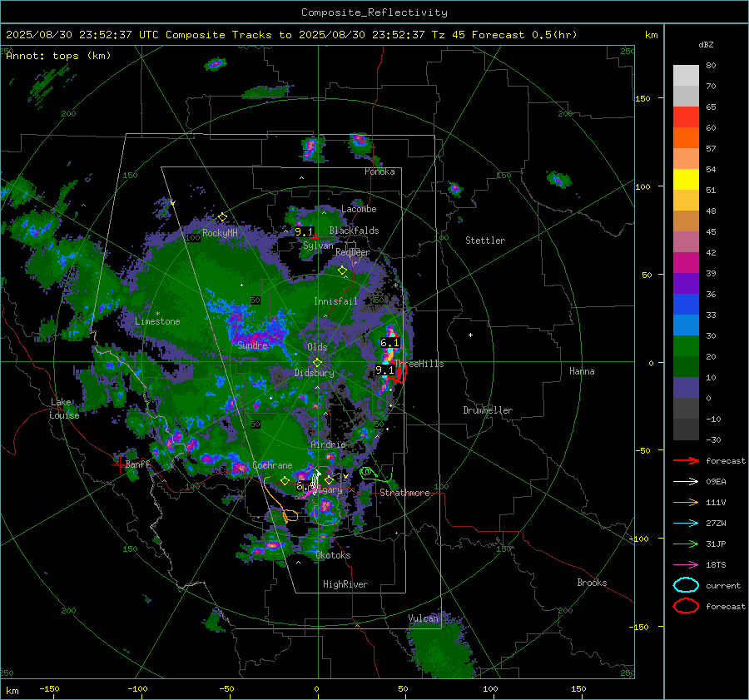The height and width of the screenshot is (700, 749).
Task: Click the Sundre city label
Action: click(x=252, y=345)
